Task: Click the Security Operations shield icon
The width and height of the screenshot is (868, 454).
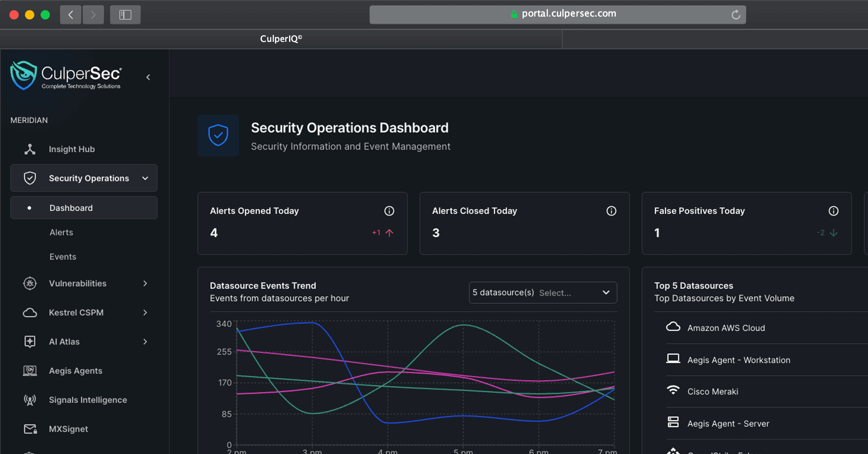Action: [30, 178]
